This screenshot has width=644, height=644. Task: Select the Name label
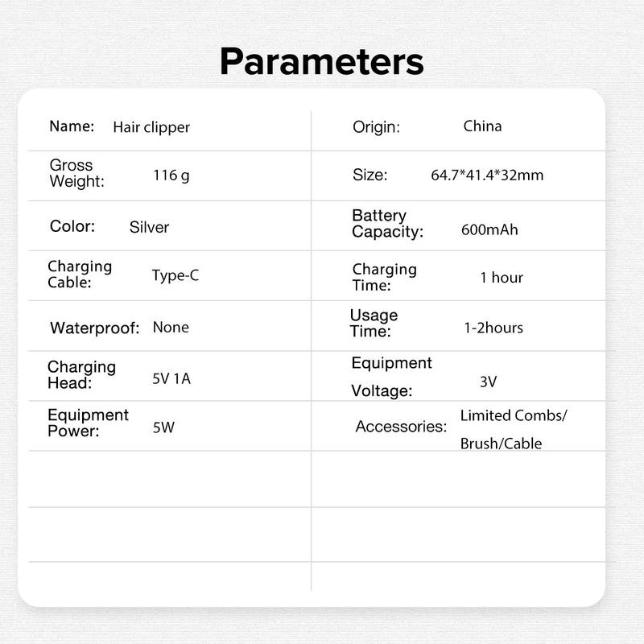click(72, 126)
